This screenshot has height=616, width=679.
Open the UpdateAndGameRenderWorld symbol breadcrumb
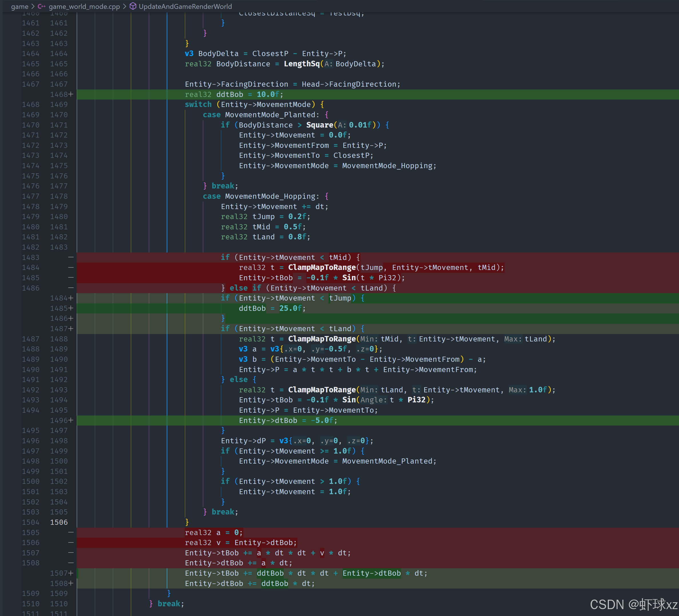pos(185,6)
